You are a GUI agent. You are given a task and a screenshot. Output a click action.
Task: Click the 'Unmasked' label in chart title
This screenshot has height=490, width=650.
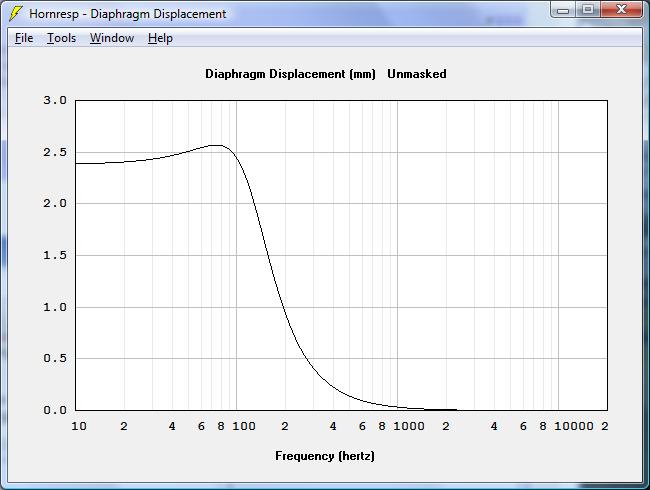pos(417,74)
